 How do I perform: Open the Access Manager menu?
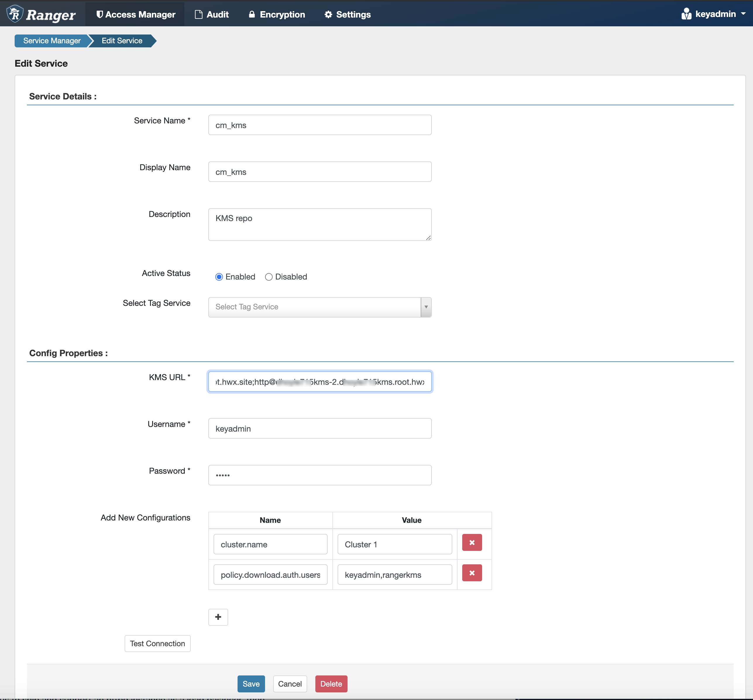(136, 14)
